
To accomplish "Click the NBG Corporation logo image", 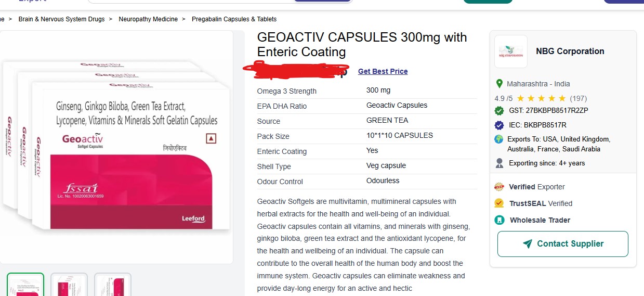I will click(x=511, y=52).
